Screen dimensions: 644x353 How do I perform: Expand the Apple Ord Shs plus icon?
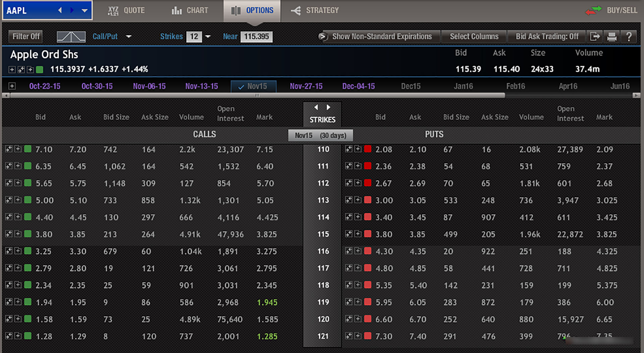(12, 69)
